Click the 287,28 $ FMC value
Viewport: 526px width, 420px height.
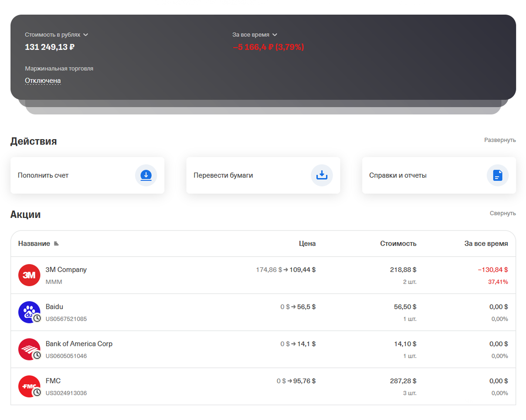pos(403,381)
